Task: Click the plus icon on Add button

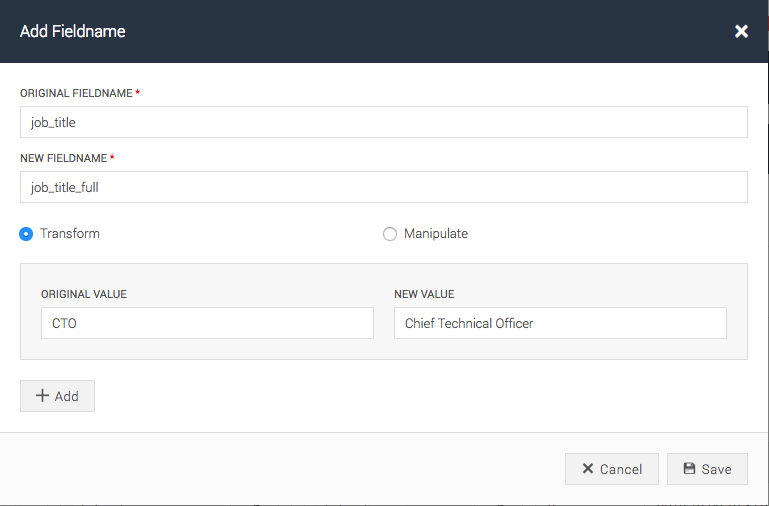Action: (42, 396)
